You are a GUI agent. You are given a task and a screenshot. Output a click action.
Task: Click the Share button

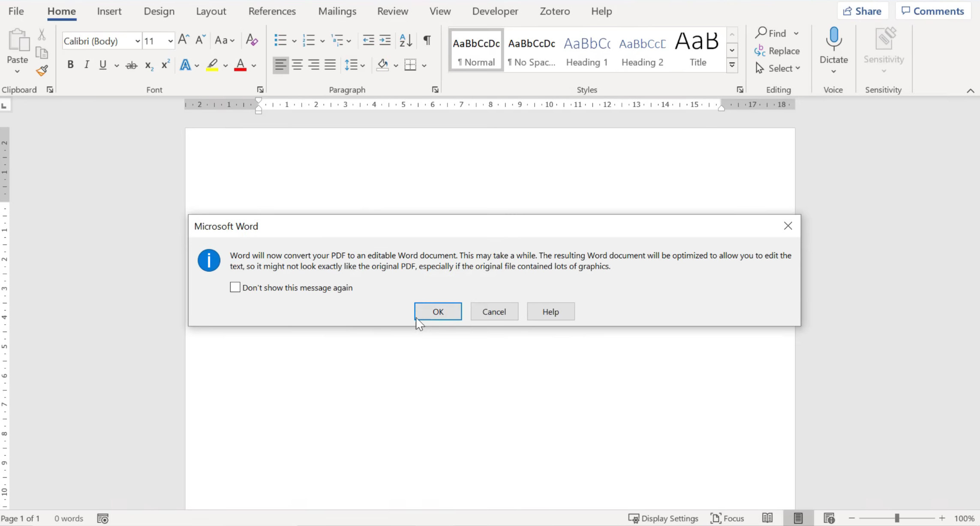point(862,11)
